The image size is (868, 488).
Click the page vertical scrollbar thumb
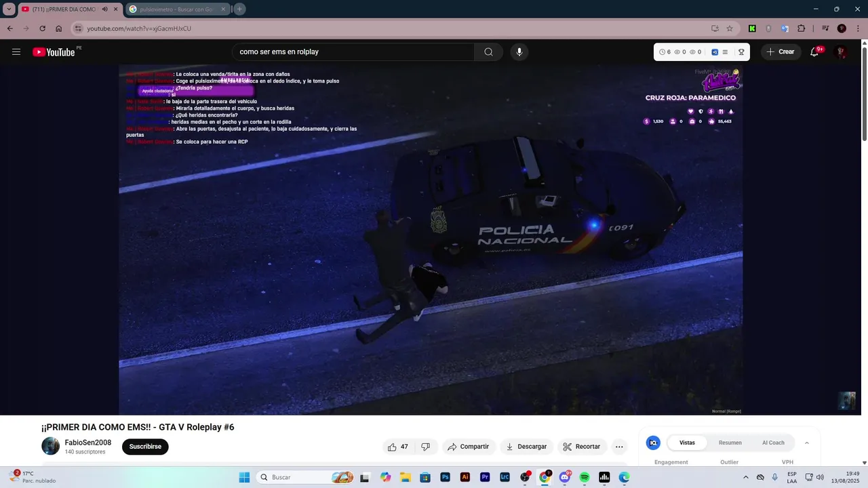(x=864, y=94)
